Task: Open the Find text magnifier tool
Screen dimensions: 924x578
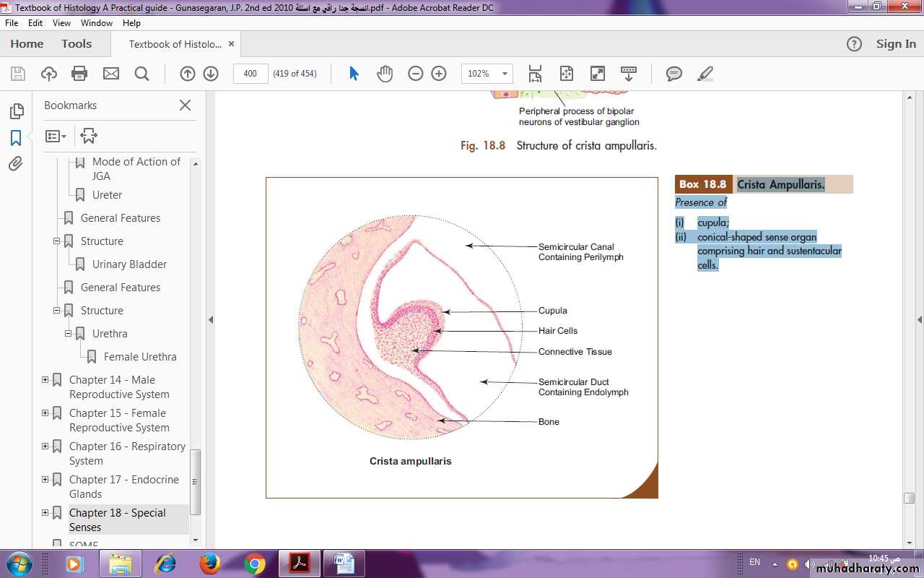Action: [141, 73]
